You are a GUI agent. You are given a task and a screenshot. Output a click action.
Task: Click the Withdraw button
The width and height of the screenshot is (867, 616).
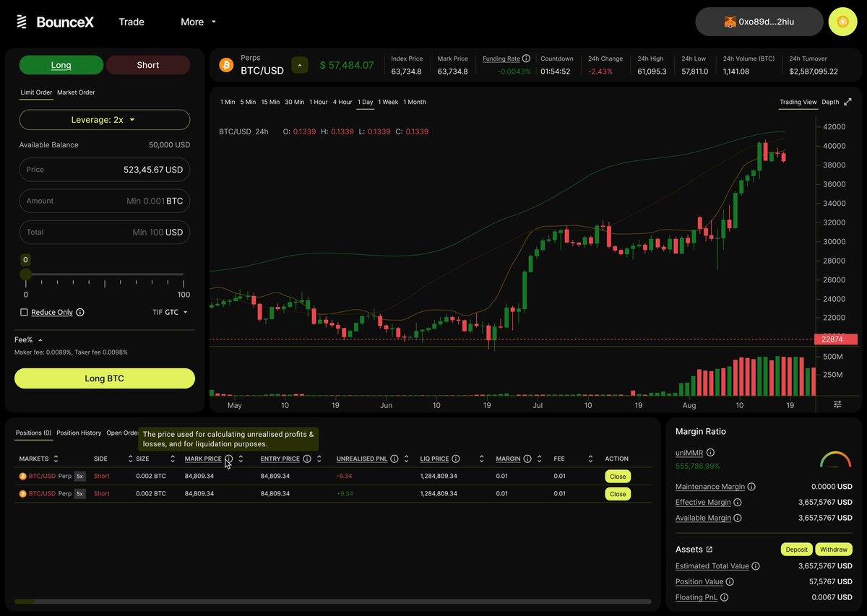pos(834,550)
